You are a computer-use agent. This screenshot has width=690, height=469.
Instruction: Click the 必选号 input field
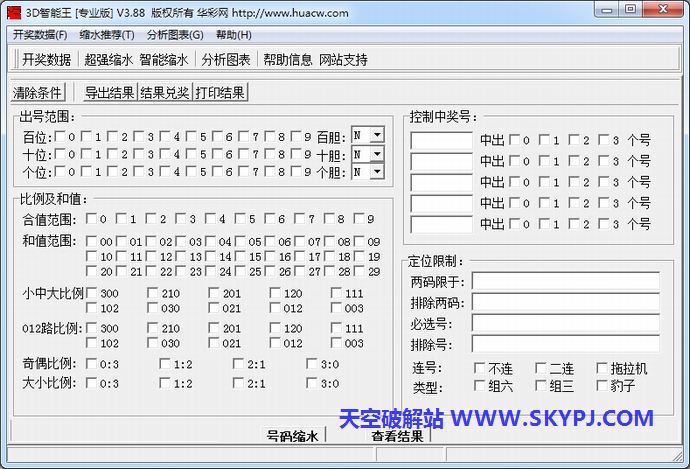click(x=565, y=324)
